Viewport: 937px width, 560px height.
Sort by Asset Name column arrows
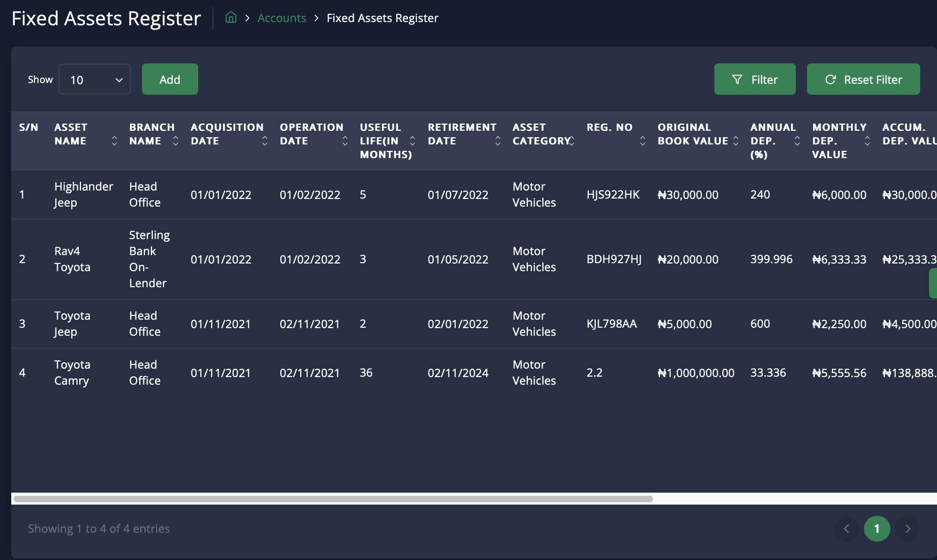click(114, 141)
